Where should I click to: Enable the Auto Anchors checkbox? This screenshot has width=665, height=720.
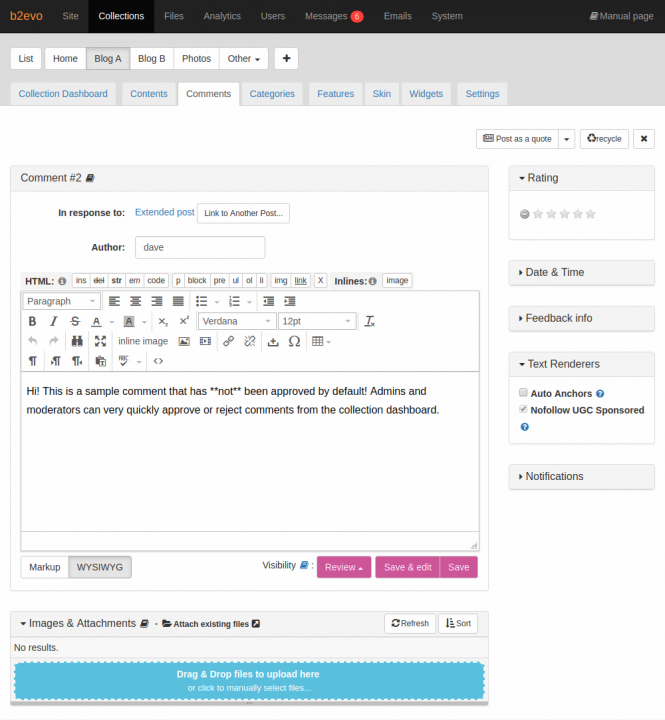[523, 392]
